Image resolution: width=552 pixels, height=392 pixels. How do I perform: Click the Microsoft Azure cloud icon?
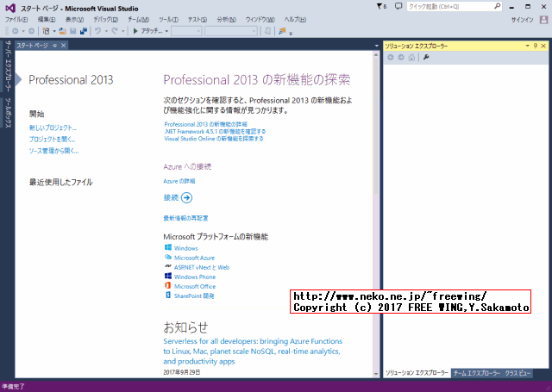coord(168,257)
